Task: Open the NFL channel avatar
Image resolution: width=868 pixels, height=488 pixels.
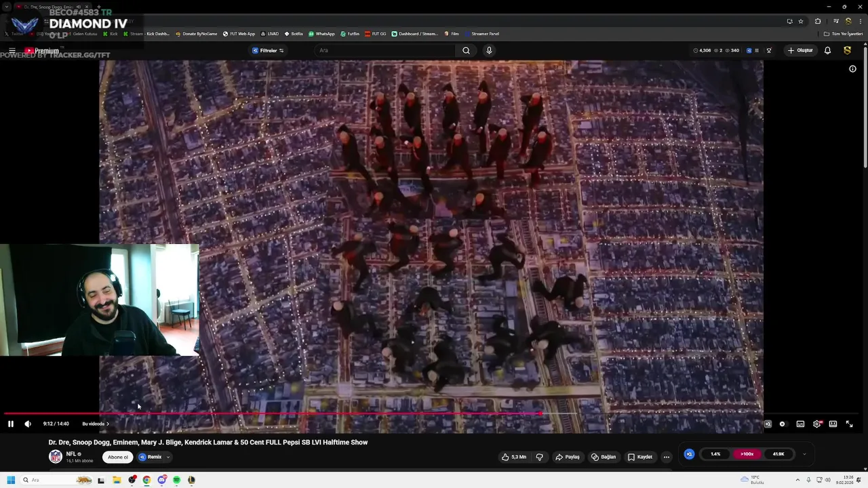Action: pyautogui.click(x=56, y=457)
